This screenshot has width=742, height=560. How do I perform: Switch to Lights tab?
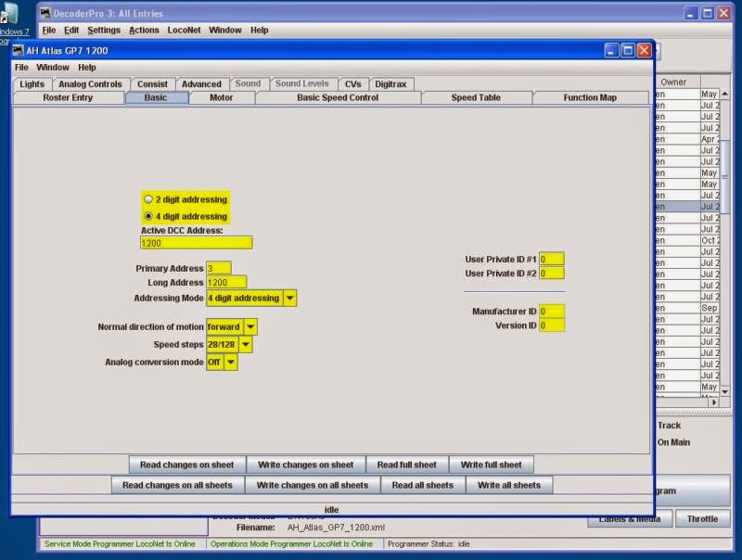pos(32,84)
